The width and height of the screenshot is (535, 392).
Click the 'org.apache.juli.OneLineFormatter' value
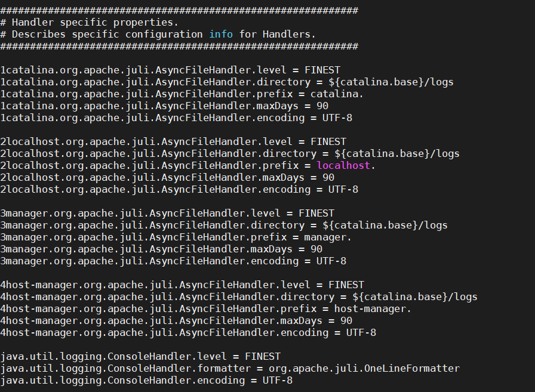[364, 369]
